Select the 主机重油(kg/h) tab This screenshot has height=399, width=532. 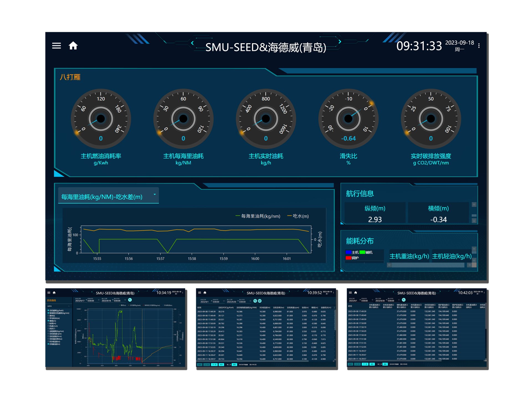[x=409, y=256]
